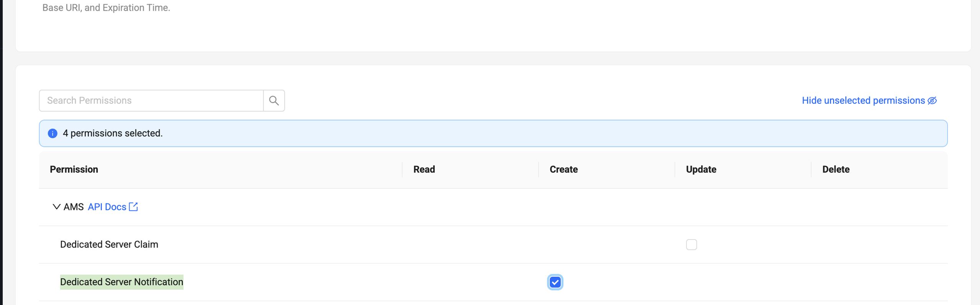The height and width of the screenshot is (305, 980).
Task: Click the external link icon beside API Docs
Action: pyautogui.click(x=133, y=207)
